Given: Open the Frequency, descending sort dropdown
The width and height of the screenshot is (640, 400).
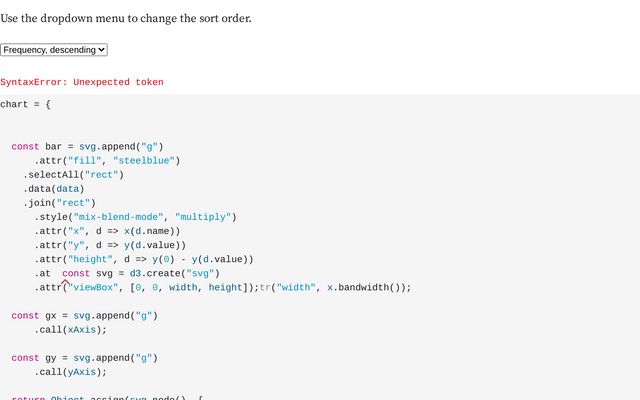Looking at the screenshot, I should (x=54, y=50).
